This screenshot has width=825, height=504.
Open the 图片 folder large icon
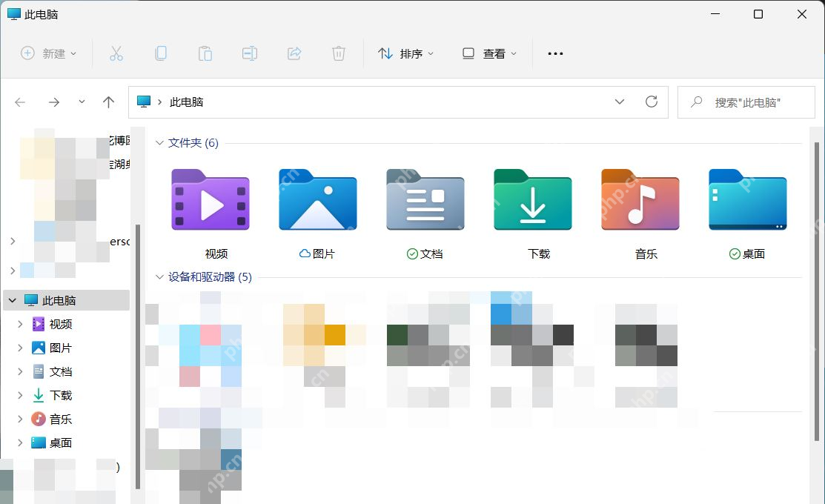(318, 200)
